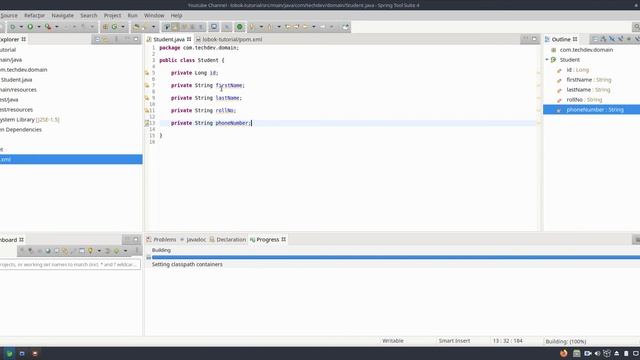
Task: Click the volume icon in system tray
Action: (x=598, y=353)
